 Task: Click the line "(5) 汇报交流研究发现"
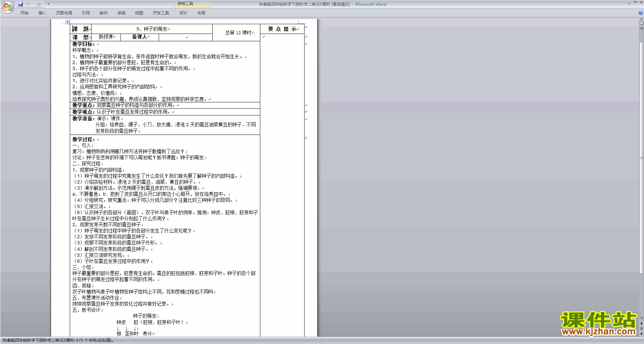pyautogui.click(x=99, y=255)
